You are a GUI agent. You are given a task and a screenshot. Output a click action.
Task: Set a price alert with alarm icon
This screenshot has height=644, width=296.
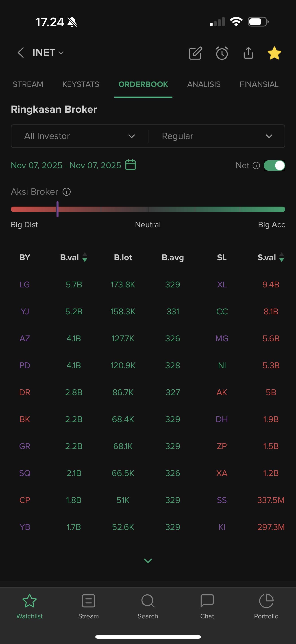coord(222,53)
